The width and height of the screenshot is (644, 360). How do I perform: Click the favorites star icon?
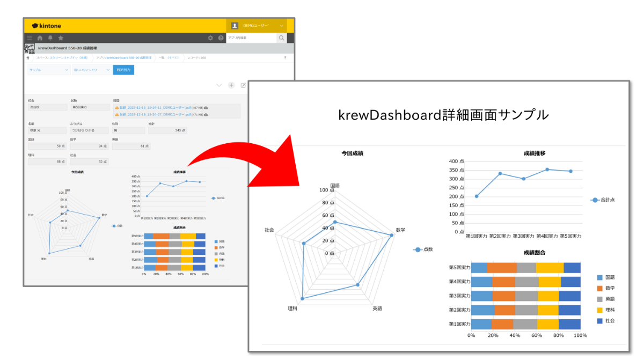click(x=61, y=38)
